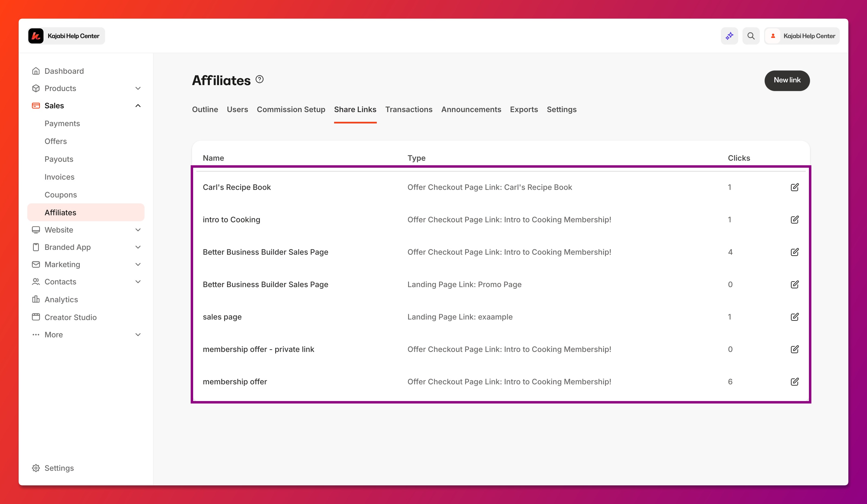The width and height of the screenshot is (867, 504).
Task: Click the Settings gear icon in sidebar
Action: click(x=36, y=468)
